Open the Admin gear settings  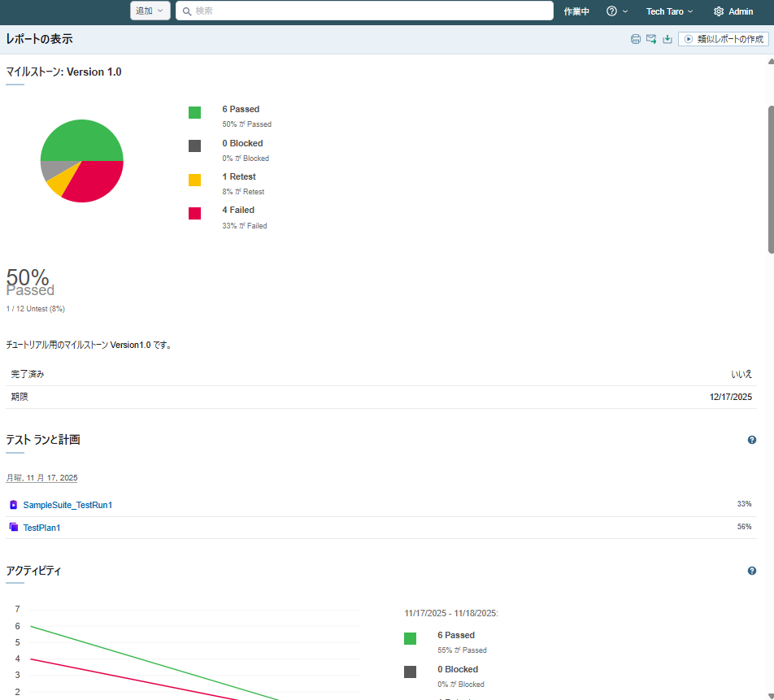coord(733,11)
